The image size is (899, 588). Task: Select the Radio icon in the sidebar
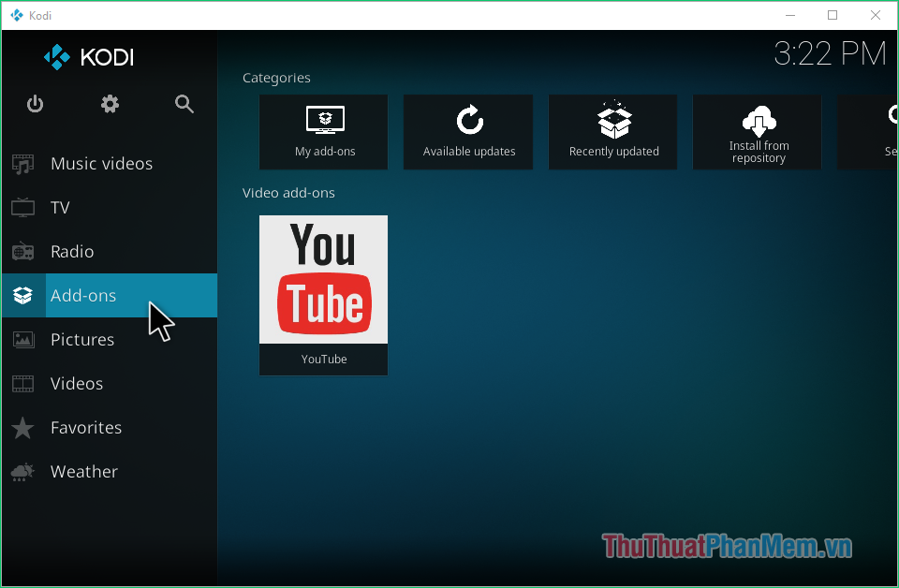[22, 251]
